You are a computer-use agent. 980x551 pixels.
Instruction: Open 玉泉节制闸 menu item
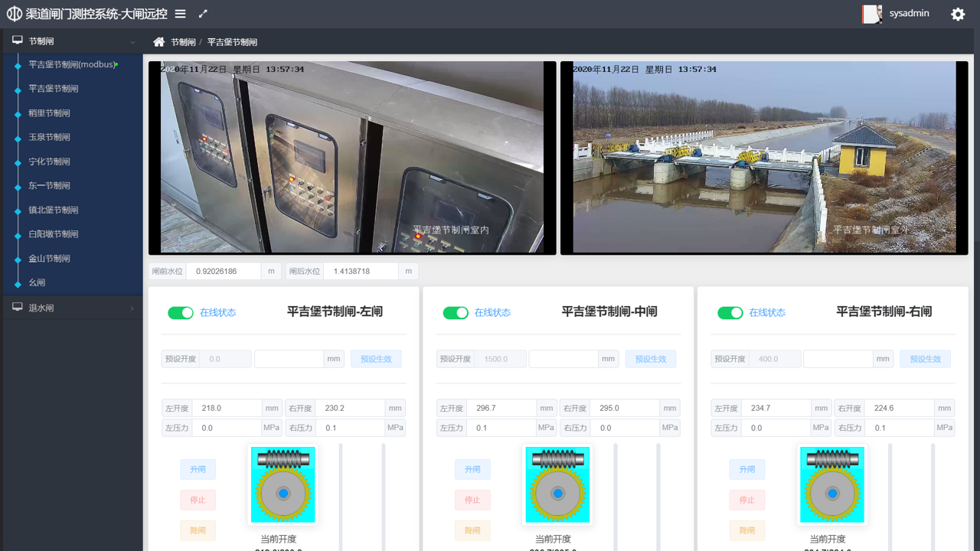49,137
